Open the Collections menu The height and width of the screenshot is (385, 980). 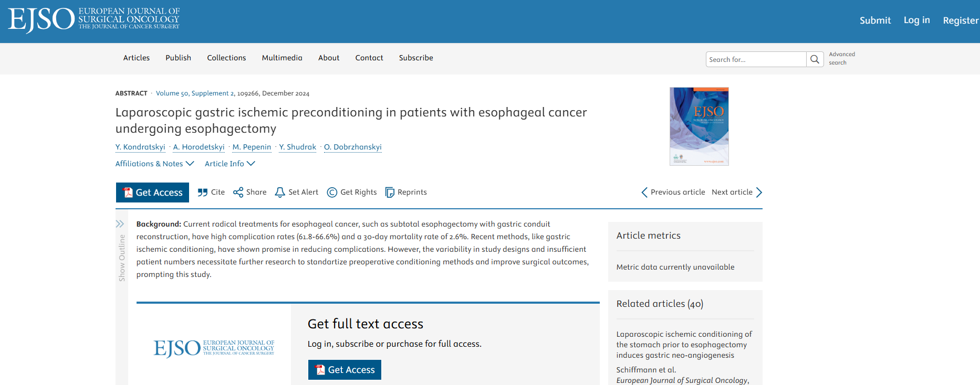(226, 58)
